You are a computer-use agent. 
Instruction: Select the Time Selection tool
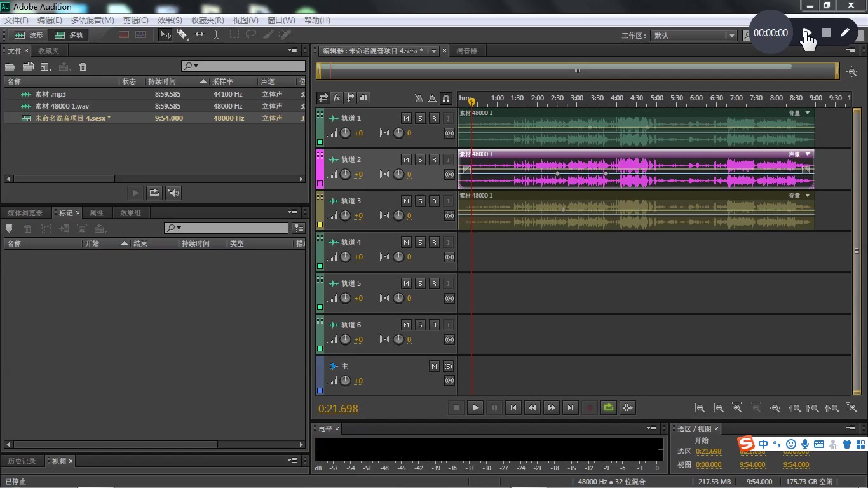216,35
